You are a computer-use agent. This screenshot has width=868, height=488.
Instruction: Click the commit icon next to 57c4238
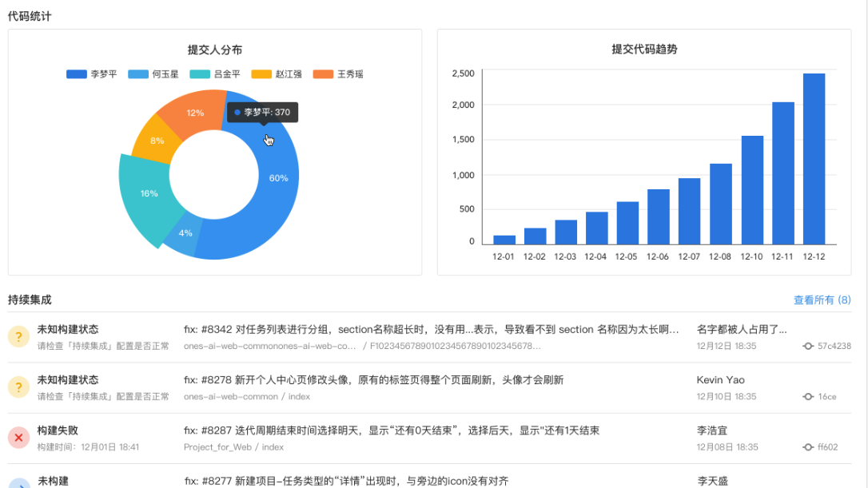(808, 347)
